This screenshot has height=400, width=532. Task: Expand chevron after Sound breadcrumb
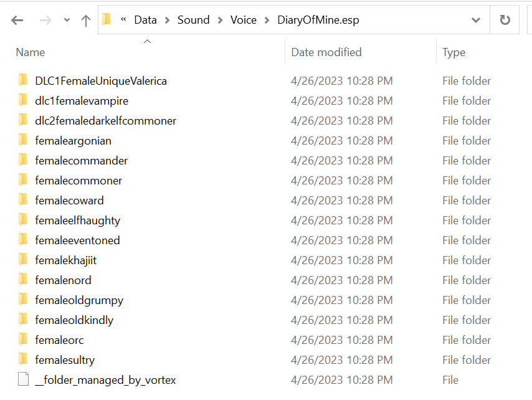point(220,21)
